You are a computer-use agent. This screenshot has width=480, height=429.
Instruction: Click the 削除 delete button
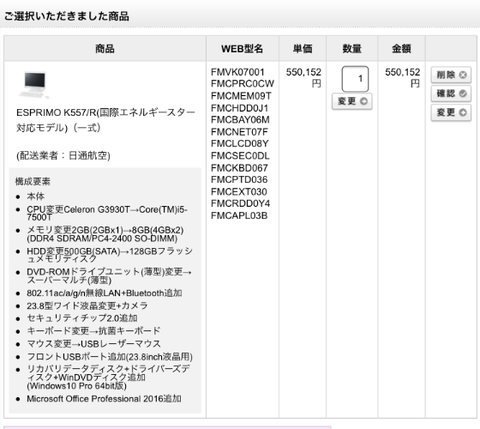pyautogui.click(x=451, y=75)
